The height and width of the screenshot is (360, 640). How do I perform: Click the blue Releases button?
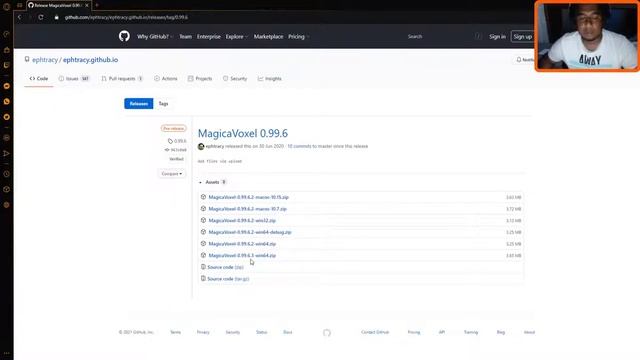coord(139,104)
